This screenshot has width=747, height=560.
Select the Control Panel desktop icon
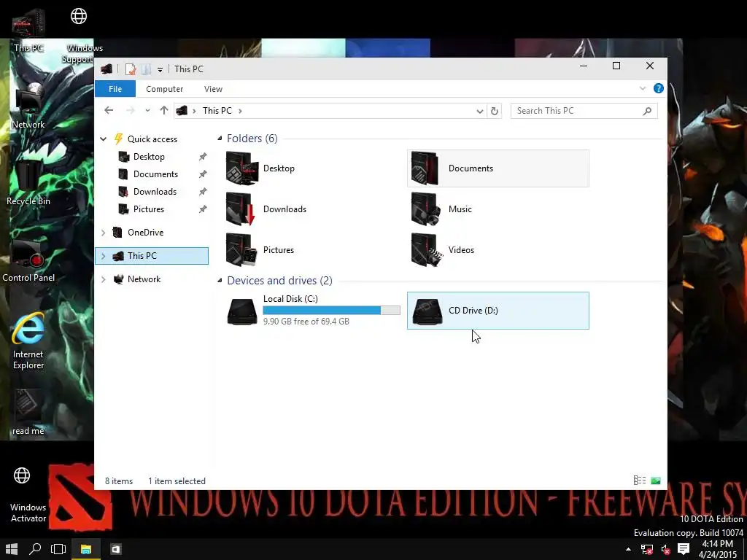click(28, 260)
